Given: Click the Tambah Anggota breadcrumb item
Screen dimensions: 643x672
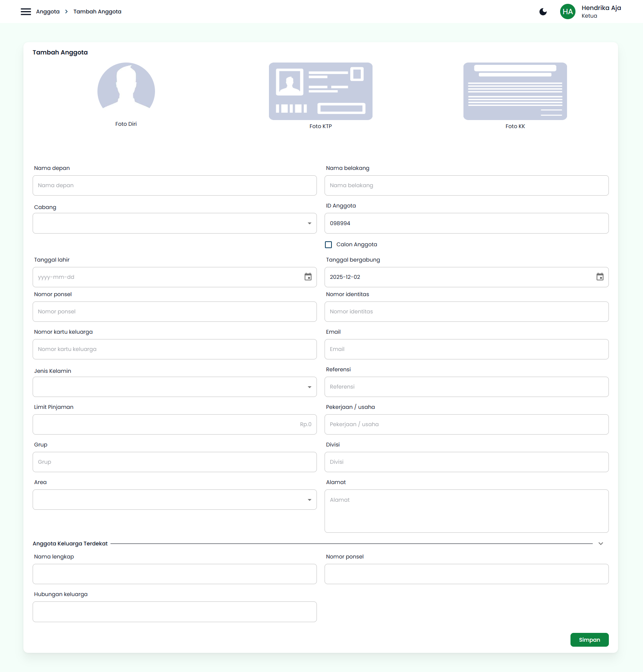Looking at the screenshot, I should (97, 12).
